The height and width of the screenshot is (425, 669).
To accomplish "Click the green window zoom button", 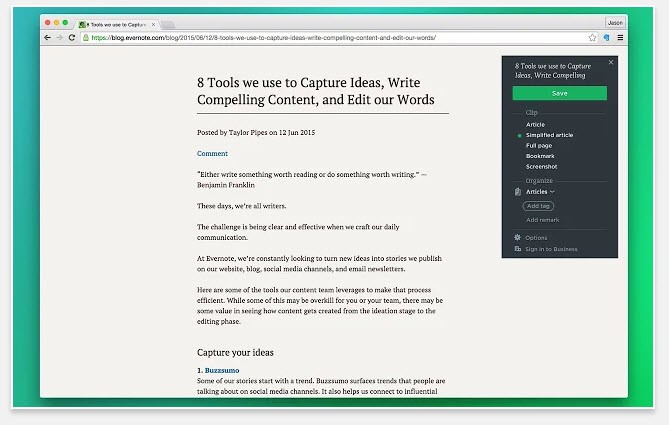I will coord(65,23).
